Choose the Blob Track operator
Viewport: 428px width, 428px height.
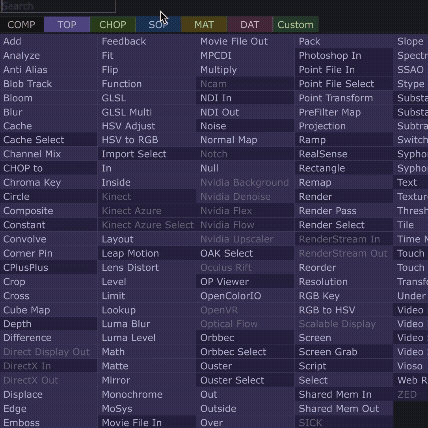49,84
